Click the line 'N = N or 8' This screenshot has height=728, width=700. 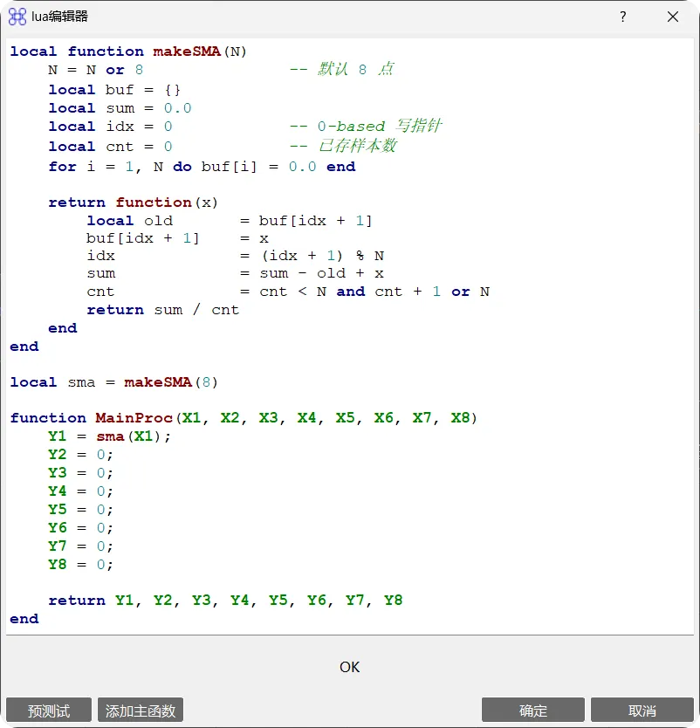[95, 70]
